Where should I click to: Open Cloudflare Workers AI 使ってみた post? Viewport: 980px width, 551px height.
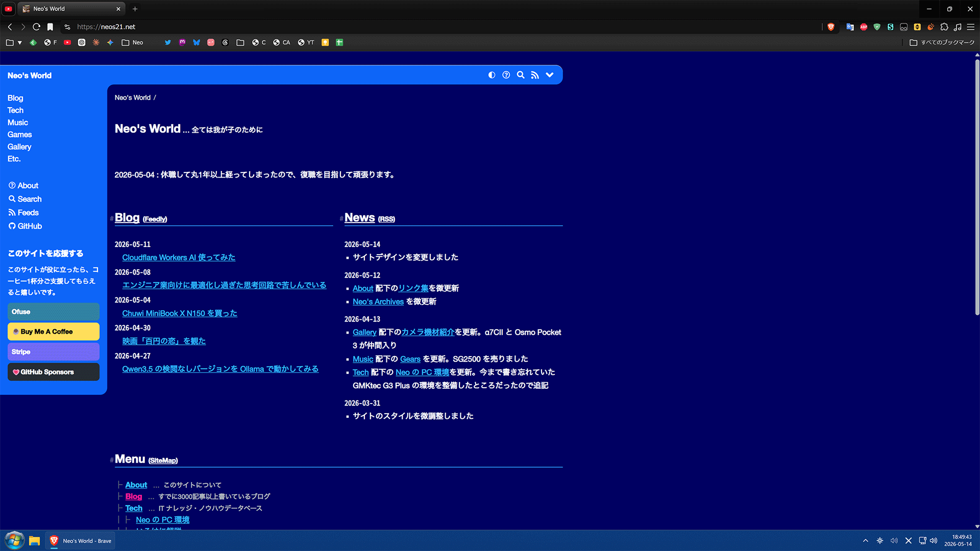coord(179,258)
